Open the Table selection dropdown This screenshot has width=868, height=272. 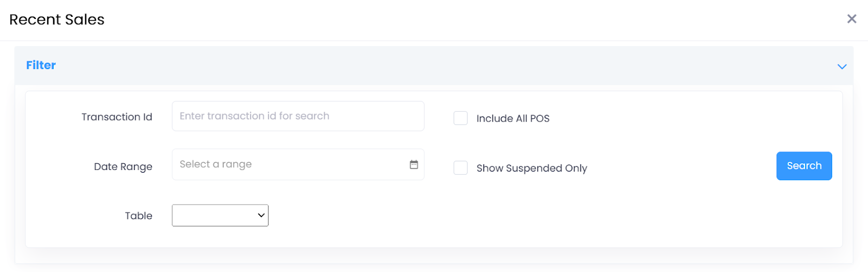pyautogui.click(x=220, y=216)
